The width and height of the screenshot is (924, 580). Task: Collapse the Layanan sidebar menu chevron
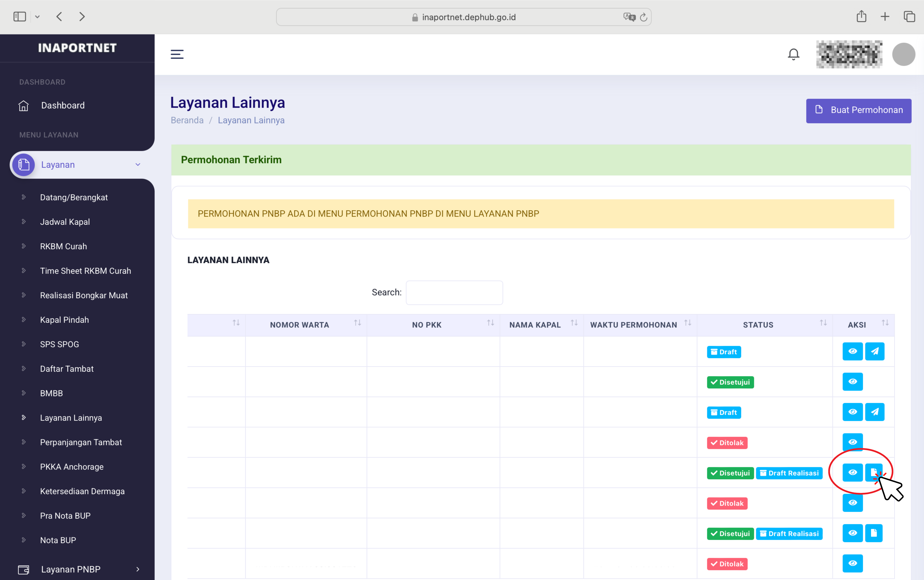coord(138,165)
